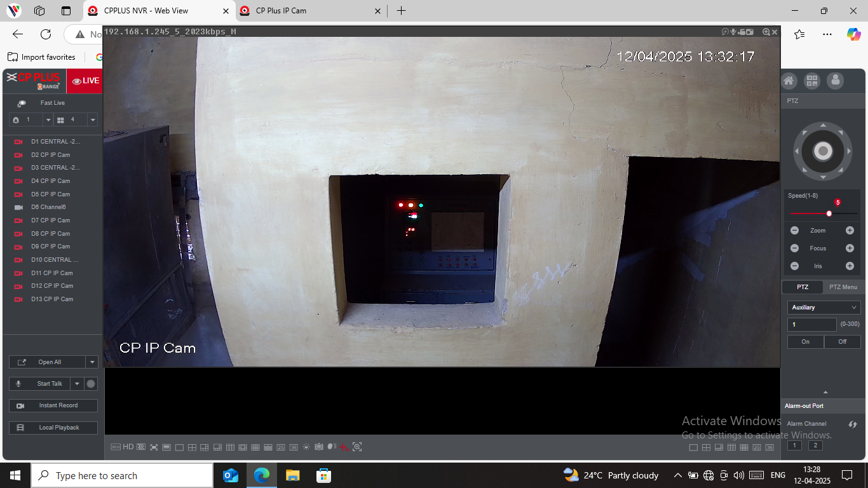Switch to the PTZ Menu tab
The height and width of the screenshot is (488, 868).
click(843, 287)
